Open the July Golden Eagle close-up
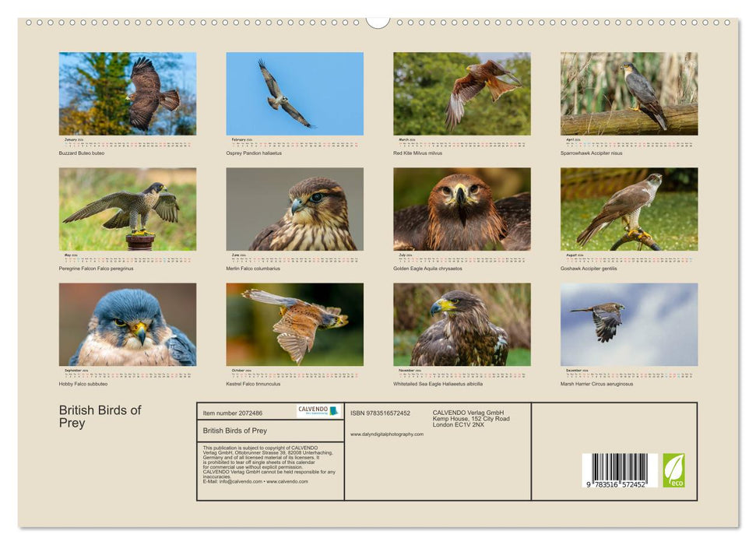Viewport: 756px width, 545px height. 463,210
